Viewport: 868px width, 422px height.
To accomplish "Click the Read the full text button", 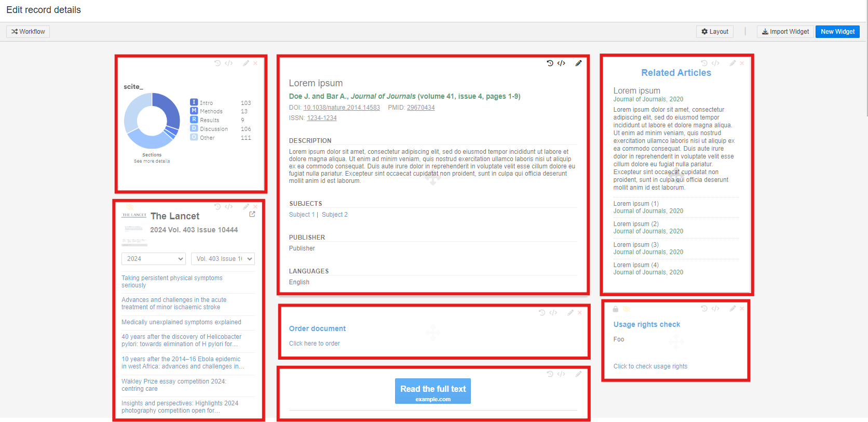I will 432,391.
